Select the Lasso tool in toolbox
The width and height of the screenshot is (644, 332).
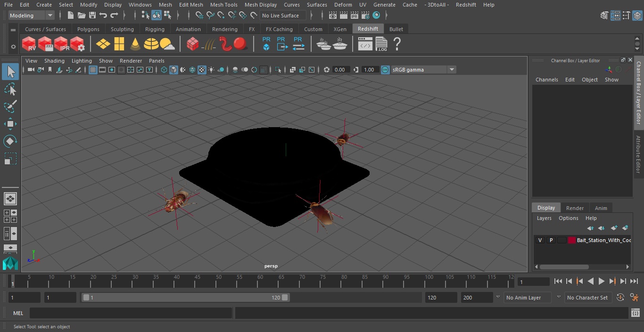pos(10,89)
